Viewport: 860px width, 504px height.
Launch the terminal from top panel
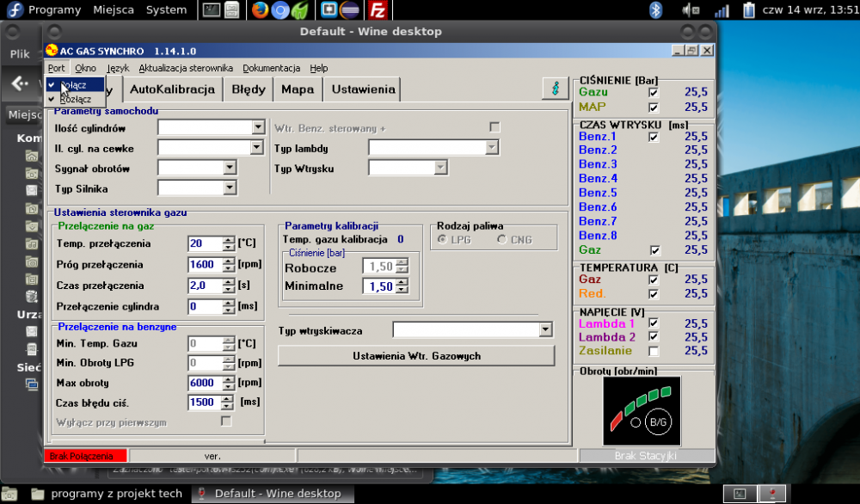212,9
